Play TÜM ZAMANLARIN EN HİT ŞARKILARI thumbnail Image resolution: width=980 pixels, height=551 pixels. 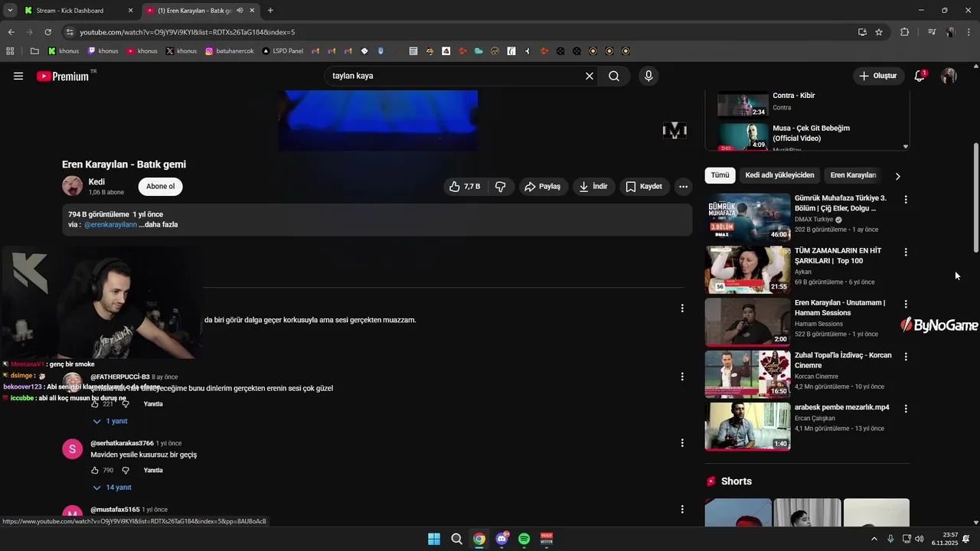click(x=747, y=269)
